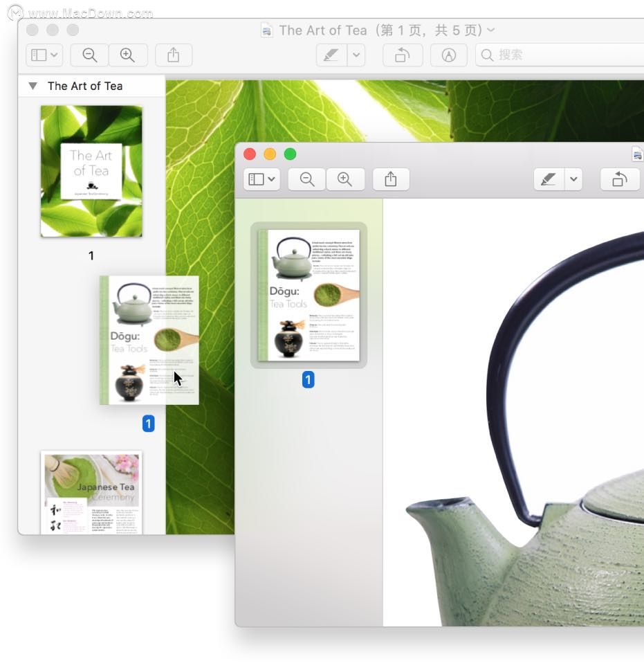Open sidebar view menu in front window
Viewport: 644px width, 670px height.
261,179
